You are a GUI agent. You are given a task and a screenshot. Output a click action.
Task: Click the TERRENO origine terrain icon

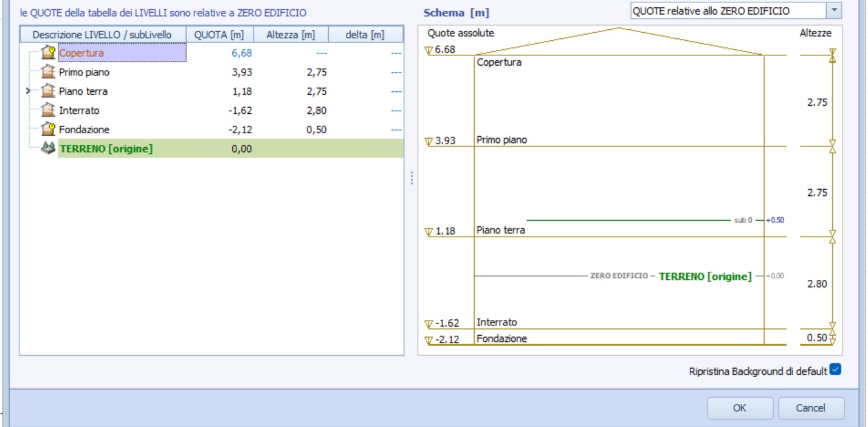click(x=48, y=148)
